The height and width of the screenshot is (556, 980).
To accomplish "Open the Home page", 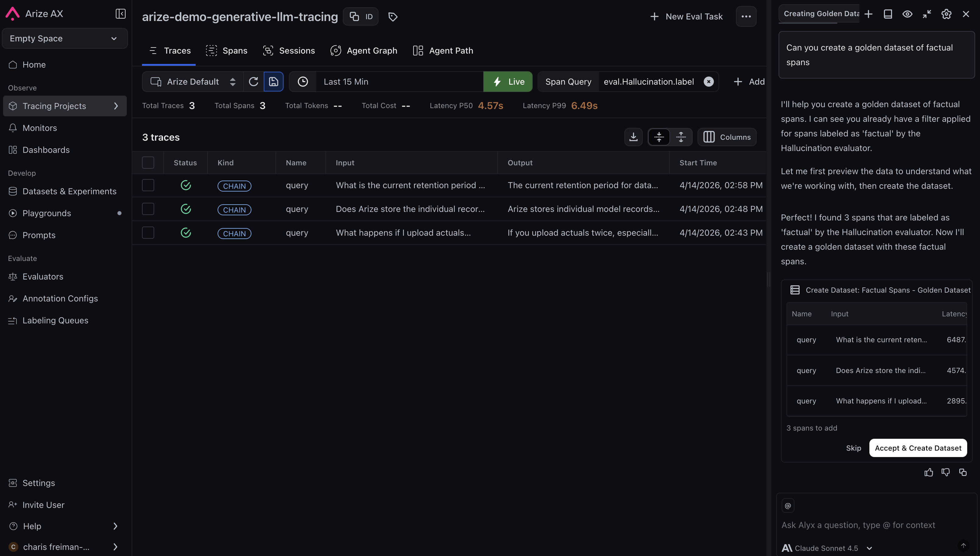I will [x=65, y=65].
